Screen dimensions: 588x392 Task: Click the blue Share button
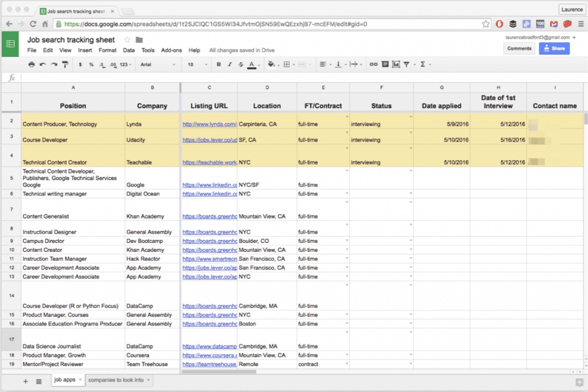[x=554, y=48]
